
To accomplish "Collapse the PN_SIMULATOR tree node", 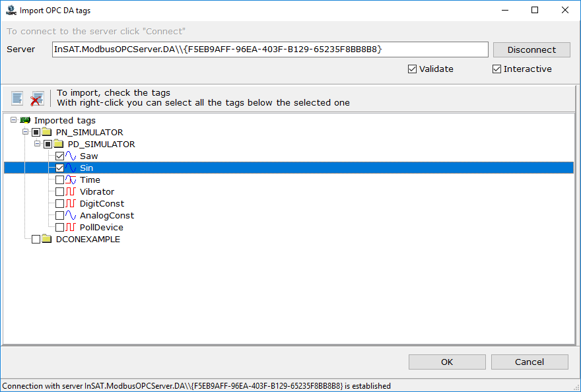I will 26,131.
